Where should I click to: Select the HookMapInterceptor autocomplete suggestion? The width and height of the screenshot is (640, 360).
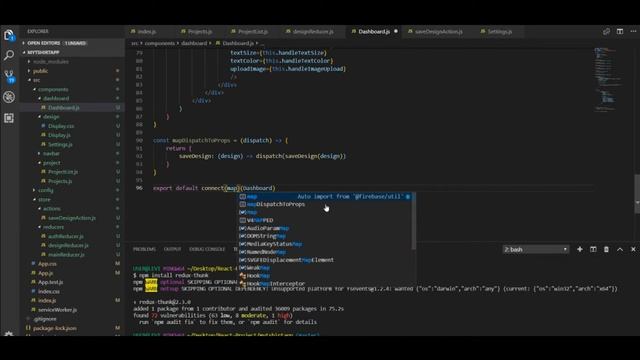point(325,284)
